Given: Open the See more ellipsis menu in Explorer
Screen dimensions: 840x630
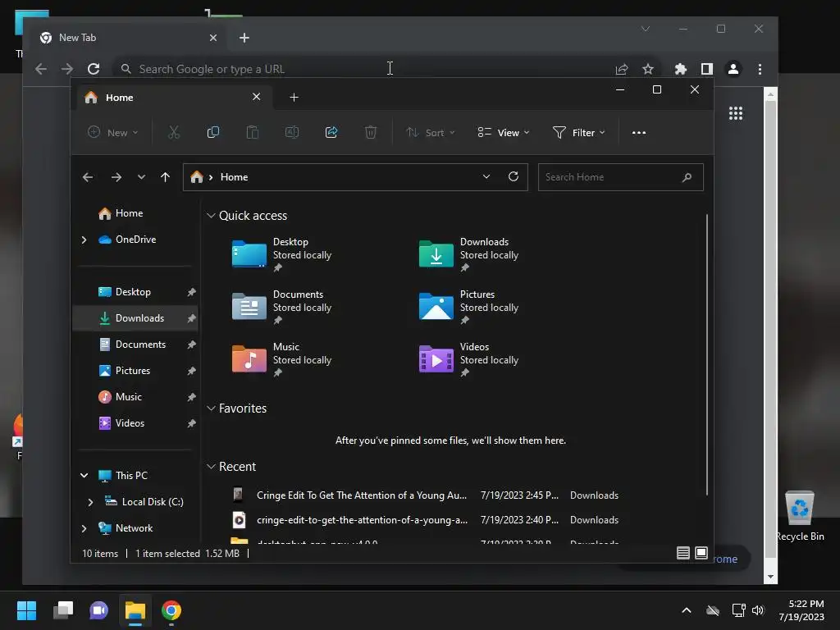Looking at the screenshot, I should (x=638, y=132).
